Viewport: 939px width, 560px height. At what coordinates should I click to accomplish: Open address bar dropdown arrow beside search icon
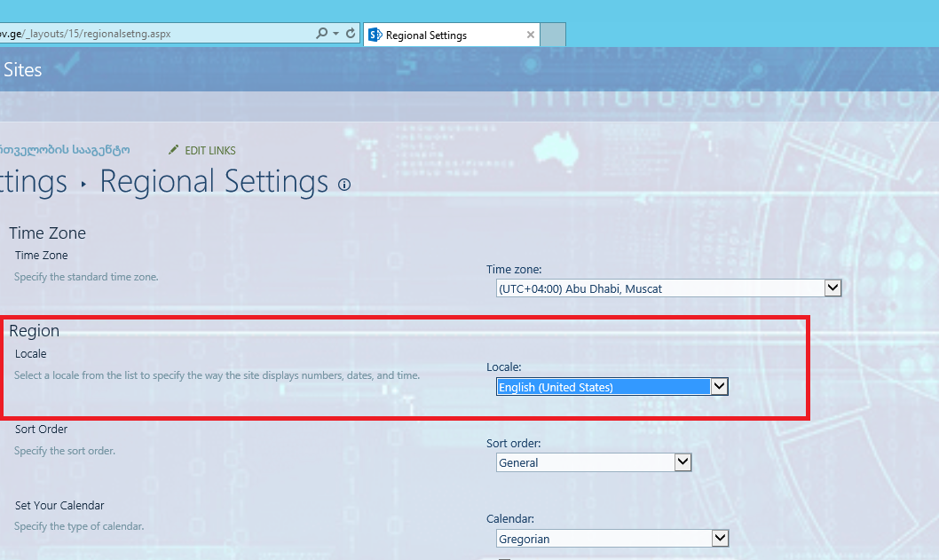[336, 34]
